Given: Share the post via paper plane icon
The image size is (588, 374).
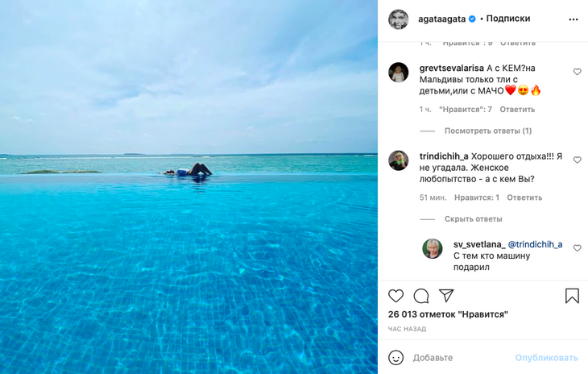Looking at the screenshot, I should click(446, 296).
